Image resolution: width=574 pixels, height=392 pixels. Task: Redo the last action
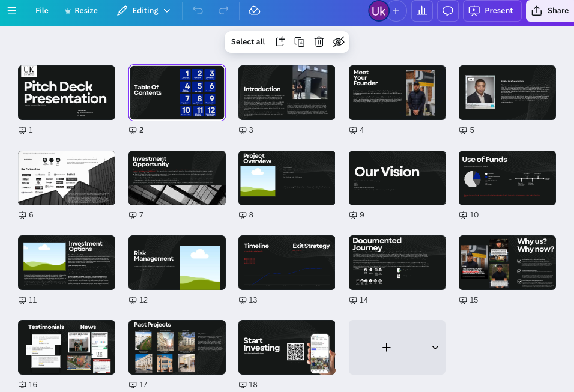pyautogui.click(x=223, y=11)
